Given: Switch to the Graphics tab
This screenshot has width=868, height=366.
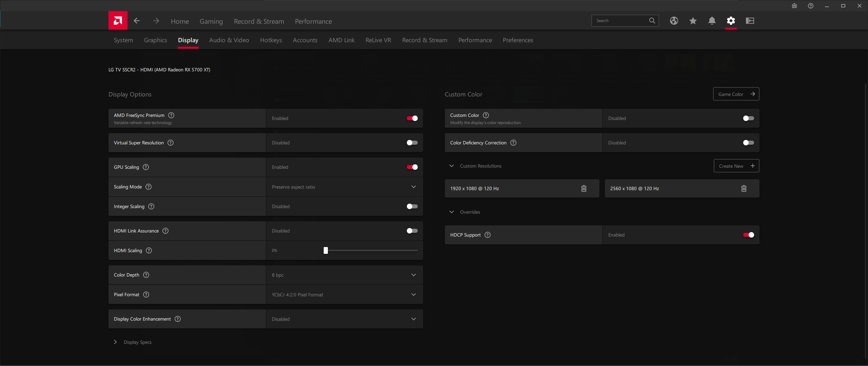Looking at the screenshot, I should pos(156,40).
